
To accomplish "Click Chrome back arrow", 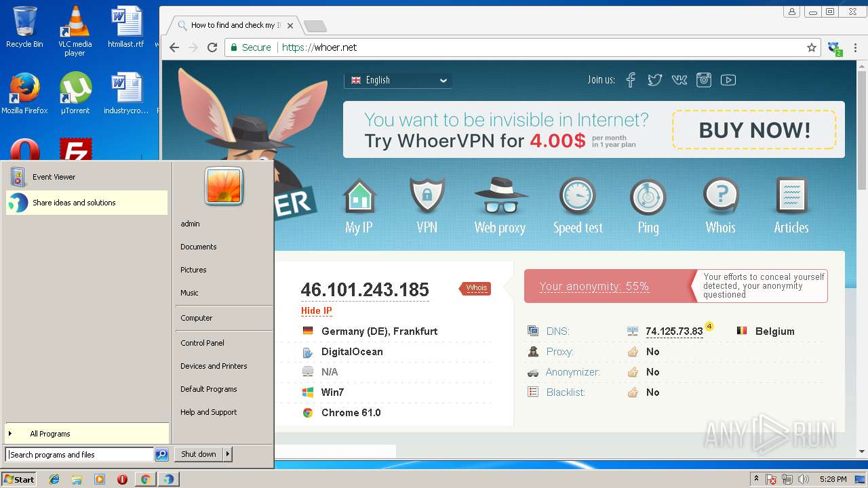I will [x=174, y=47].
